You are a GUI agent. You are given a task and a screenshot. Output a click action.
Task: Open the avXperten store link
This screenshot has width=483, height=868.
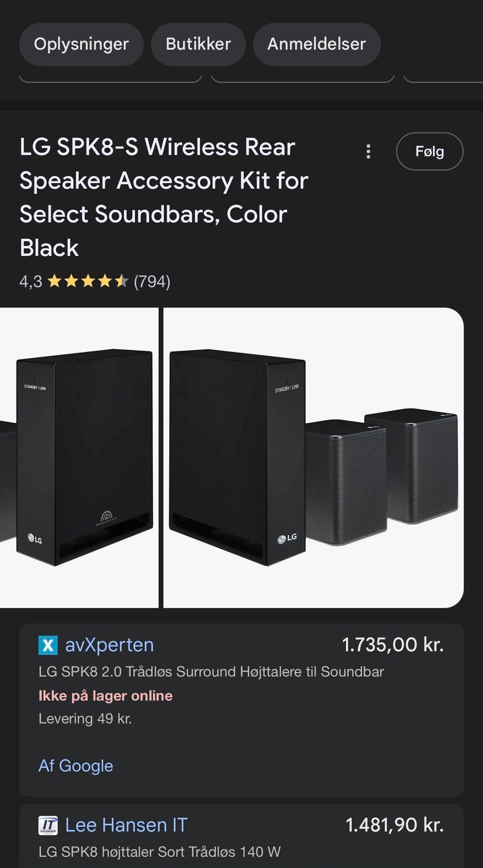(x=109, y=645)
